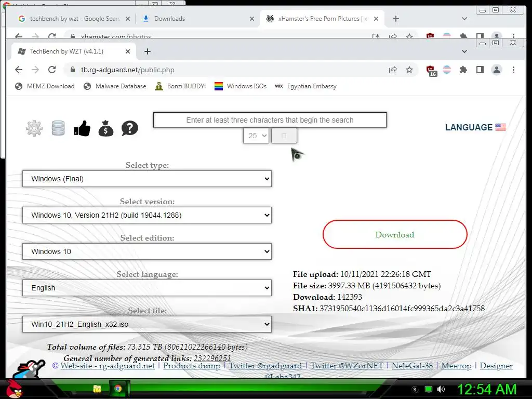Open the question mark help icon
Screen dimensions: 532x399
(x=129, y=128)
